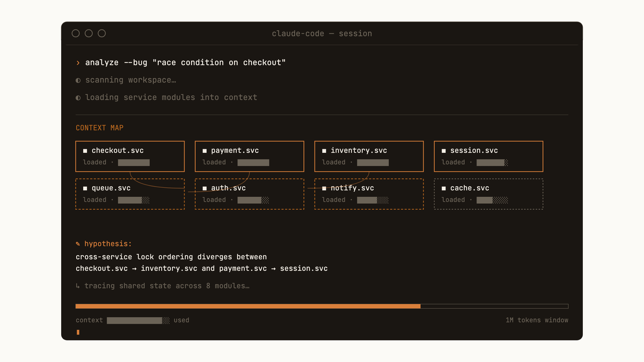Image resolution: width=644 pixels, height=362 pixels.
Task: Click the arrow icon before tracing shared state
Action: click(78, 286)
